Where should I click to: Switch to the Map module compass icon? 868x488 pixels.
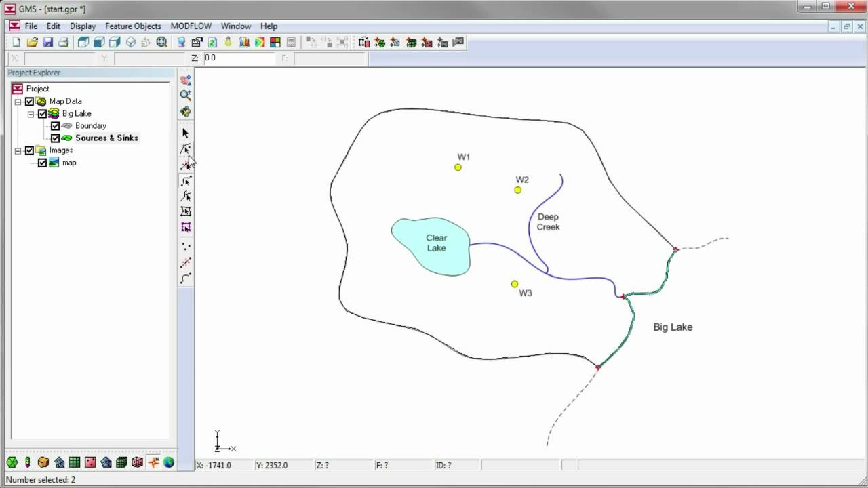153,462
